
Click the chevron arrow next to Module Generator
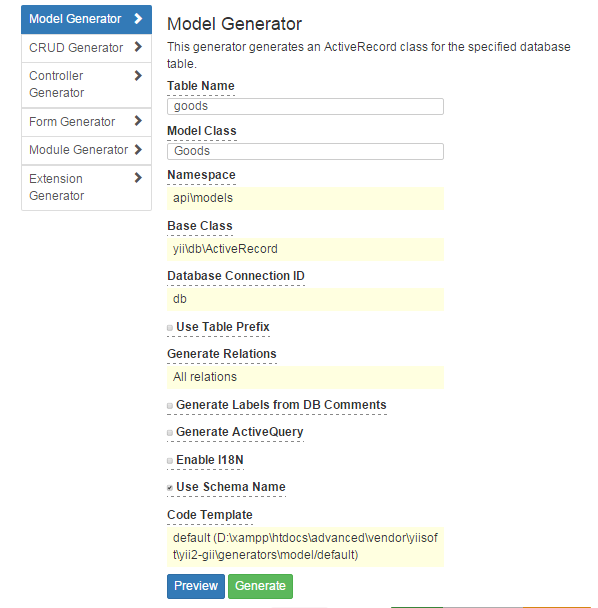pos(138,150)
